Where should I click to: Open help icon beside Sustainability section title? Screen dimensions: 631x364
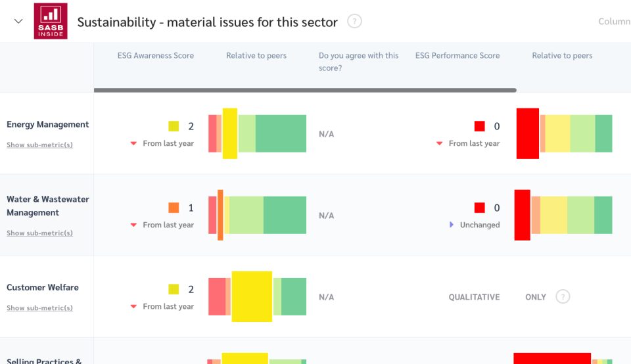(x=354, y=21)
